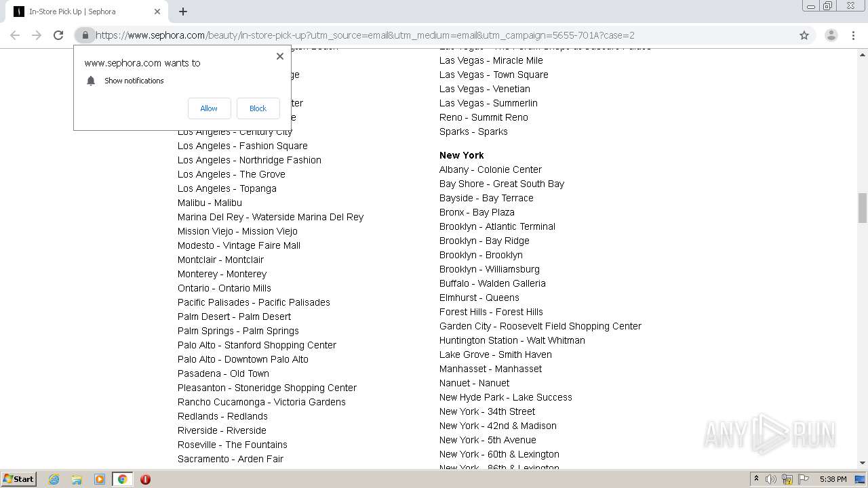Open New York - 42nd & Madison store
868x488 pixels.
[498, 426]
